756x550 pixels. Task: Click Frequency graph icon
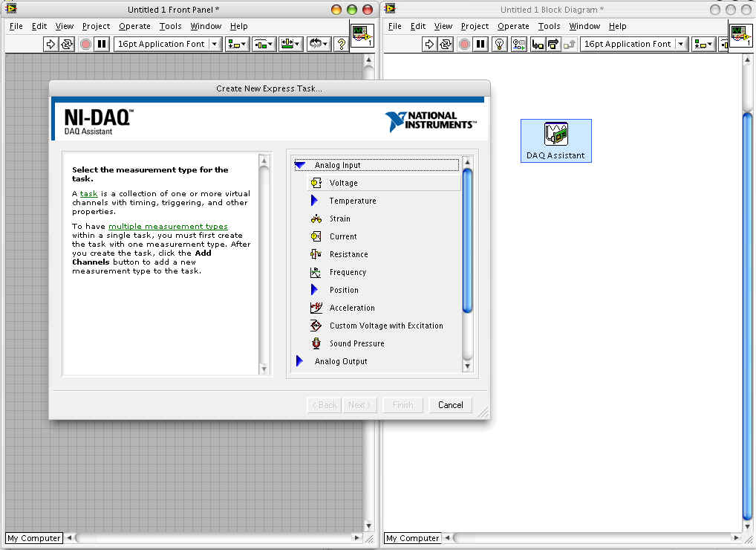tap(316, 272)
